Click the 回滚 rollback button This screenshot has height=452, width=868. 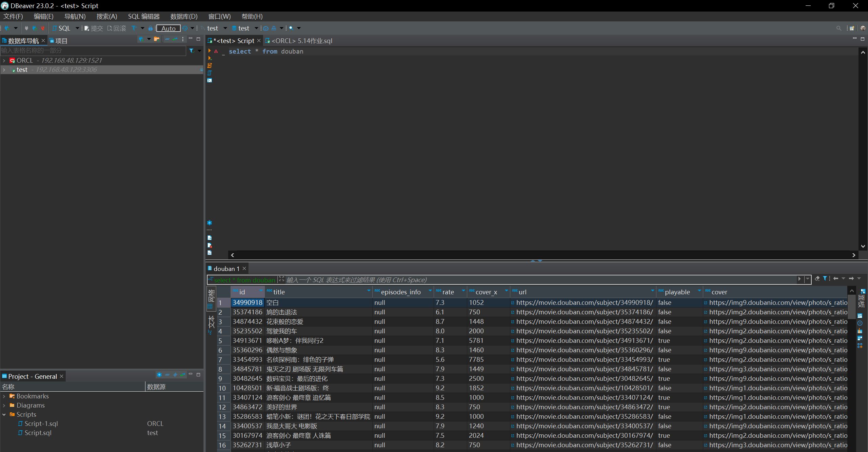click(x=117, y=28)
